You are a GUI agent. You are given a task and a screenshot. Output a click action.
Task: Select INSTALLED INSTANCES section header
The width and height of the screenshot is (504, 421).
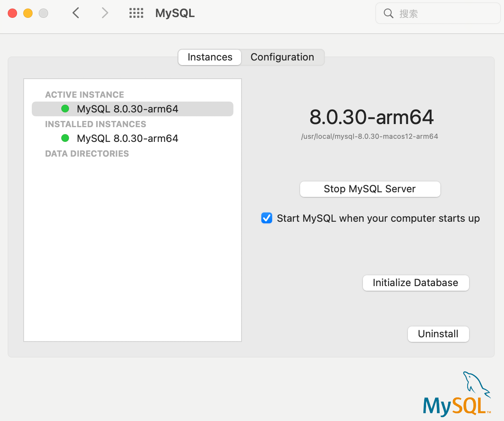tap(95, 124)
